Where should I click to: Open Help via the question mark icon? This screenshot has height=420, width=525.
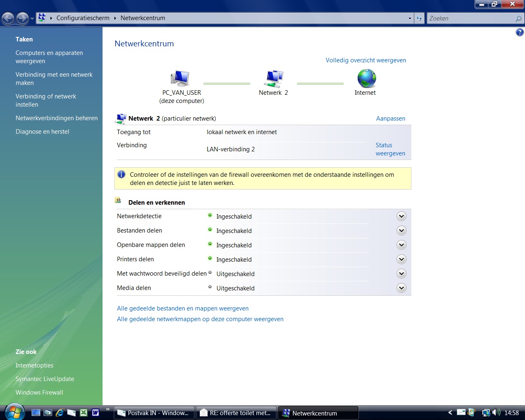520,32
